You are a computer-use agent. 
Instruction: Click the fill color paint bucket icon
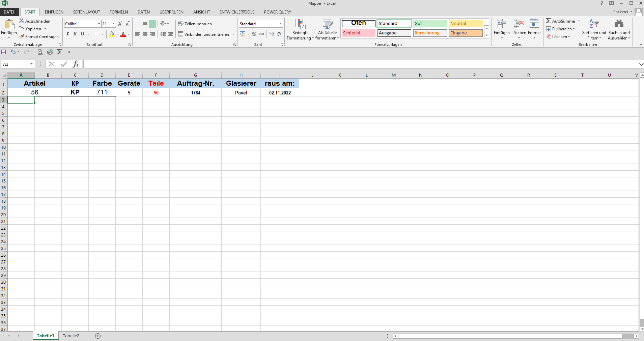coord(112,34)
